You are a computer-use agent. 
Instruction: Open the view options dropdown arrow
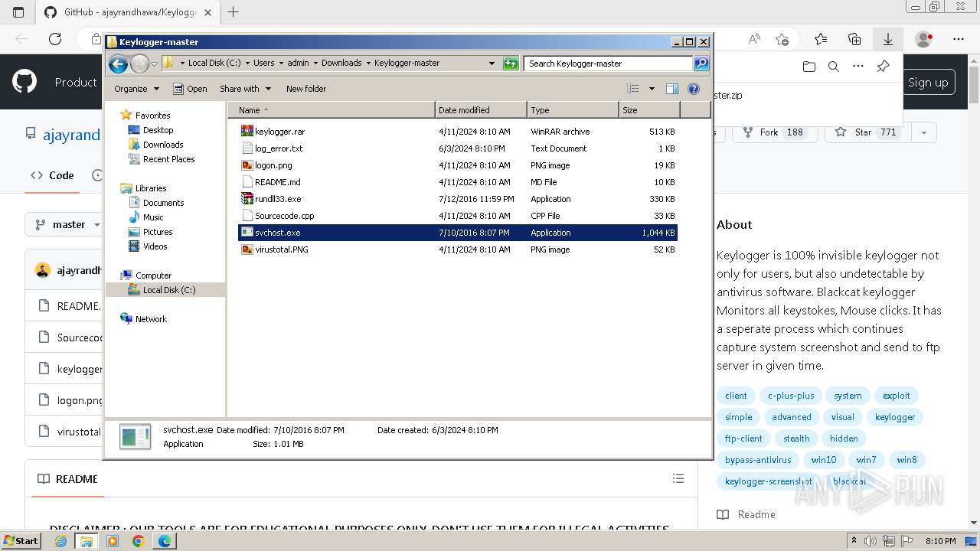652,89
